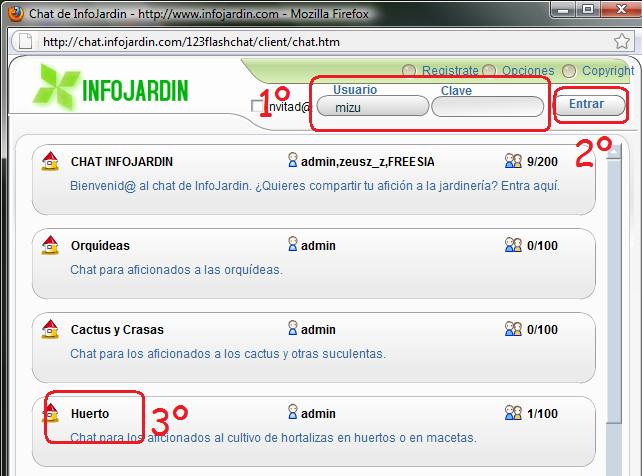Screen dimensions: 642x476
Task: Maximize the Firefox window
Action: pos(588,9)
